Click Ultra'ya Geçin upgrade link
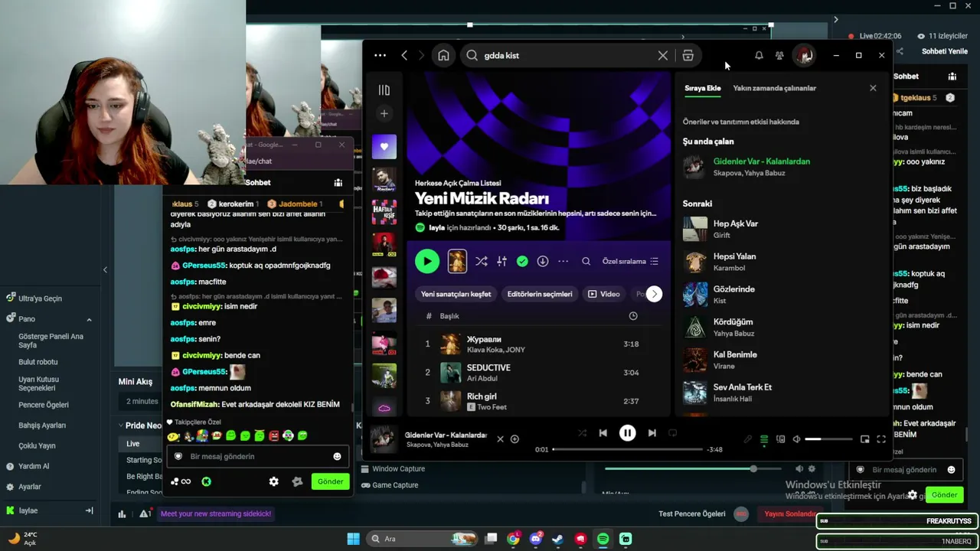980x551 pixels. tap(40, 298)
